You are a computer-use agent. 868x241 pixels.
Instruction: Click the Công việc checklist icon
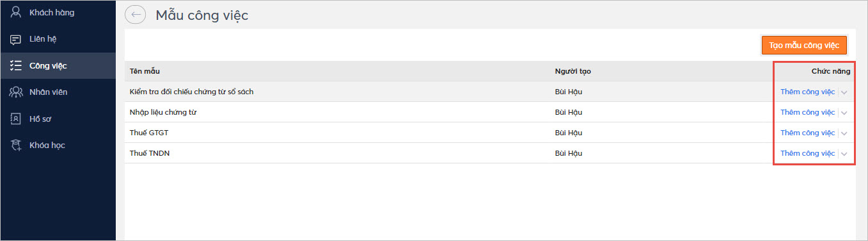tap(16, 65)
